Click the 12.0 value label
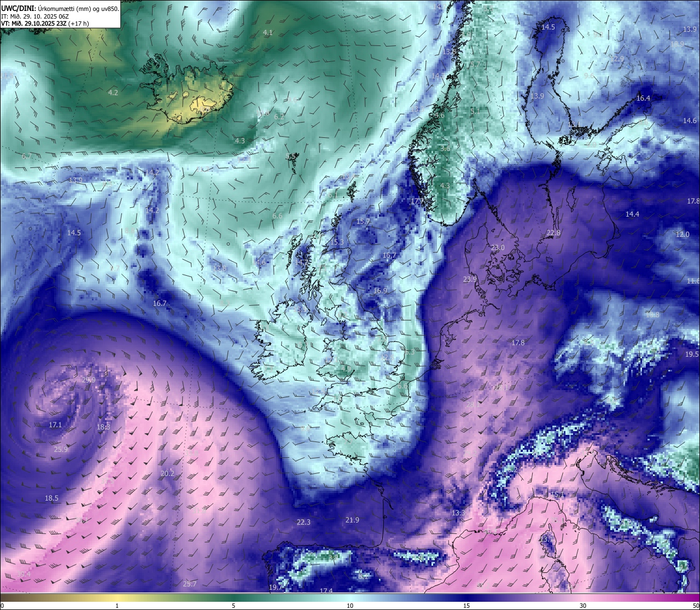The width and height of the screenshot is (700, 610). pos(682,234)
